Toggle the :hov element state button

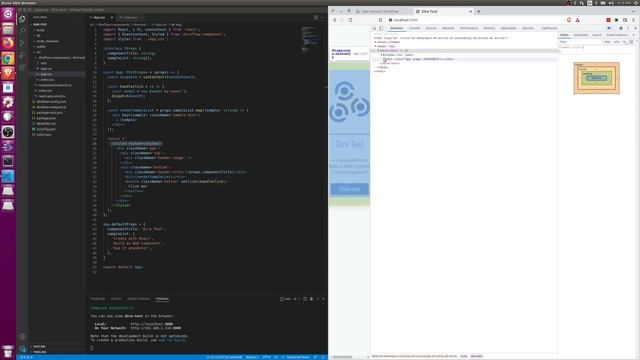tap(607, 42)
